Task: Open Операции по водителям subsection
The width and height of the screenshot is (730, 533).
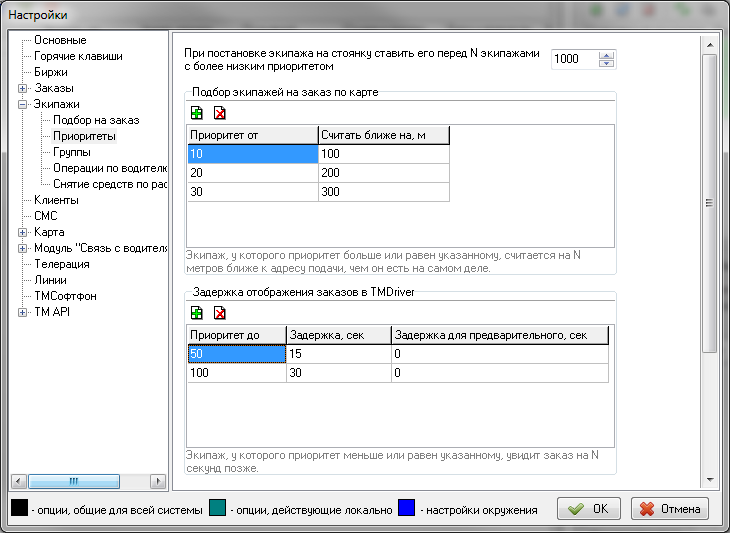Action: (x=110, y=168)
